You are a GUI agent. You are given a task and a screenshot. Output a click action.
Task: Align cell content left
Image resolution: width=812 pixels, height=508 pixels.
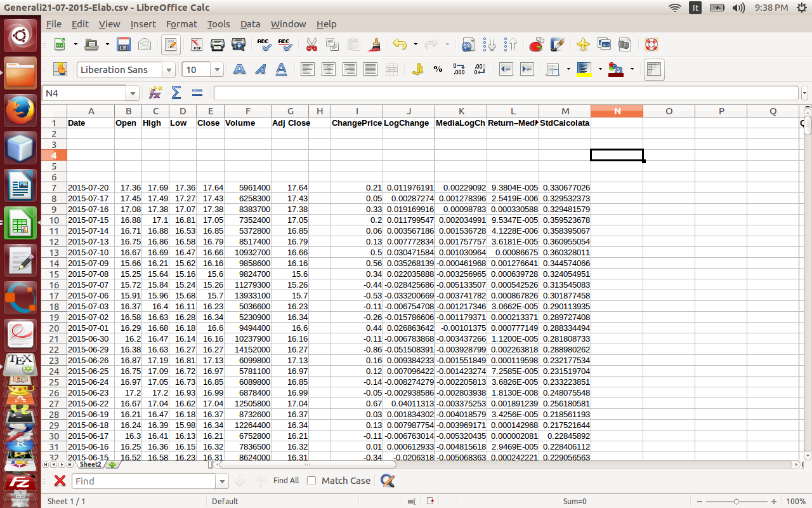308,69
